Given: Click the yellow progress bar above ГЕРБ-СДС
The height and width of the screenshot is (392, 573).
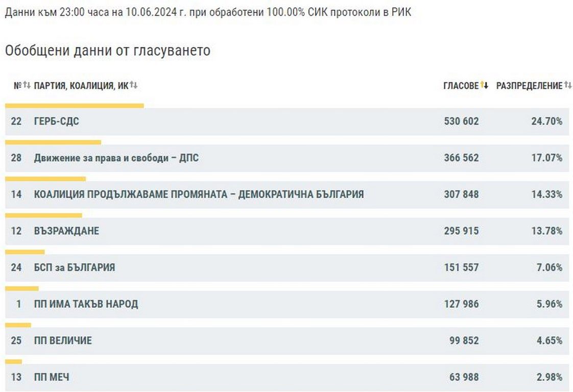Looking at the screenshot, I should coord(75,106).
